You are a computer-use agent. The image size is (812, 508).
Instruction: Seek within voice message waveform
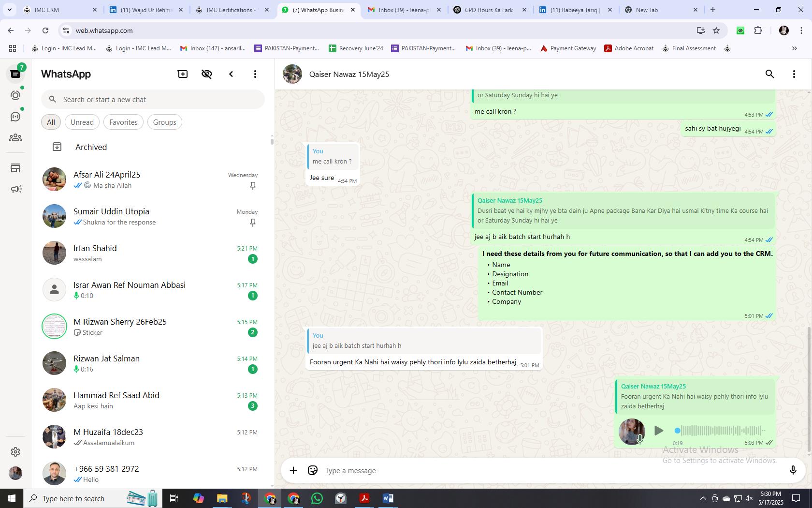coord(720,430)
